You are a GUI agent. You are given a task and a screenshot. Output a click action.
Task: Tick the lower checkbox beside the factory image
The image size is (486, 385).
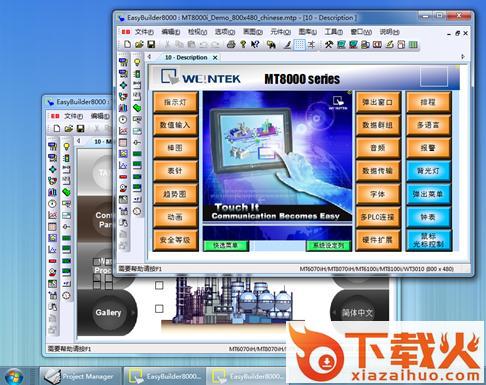point(159,309)
